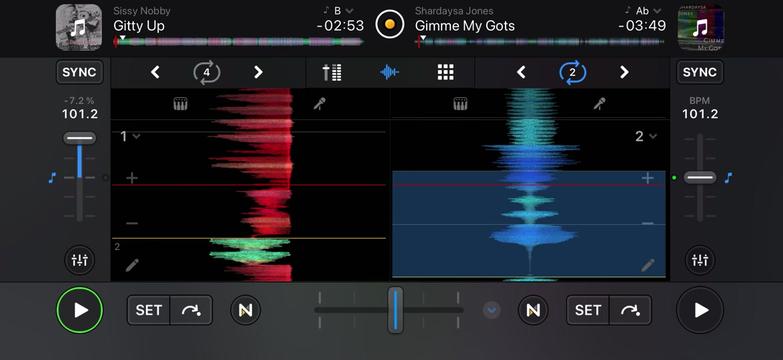Open the right deck EQ mixer icon
Viewport: 783px width, 360px height.
(700, 260)
